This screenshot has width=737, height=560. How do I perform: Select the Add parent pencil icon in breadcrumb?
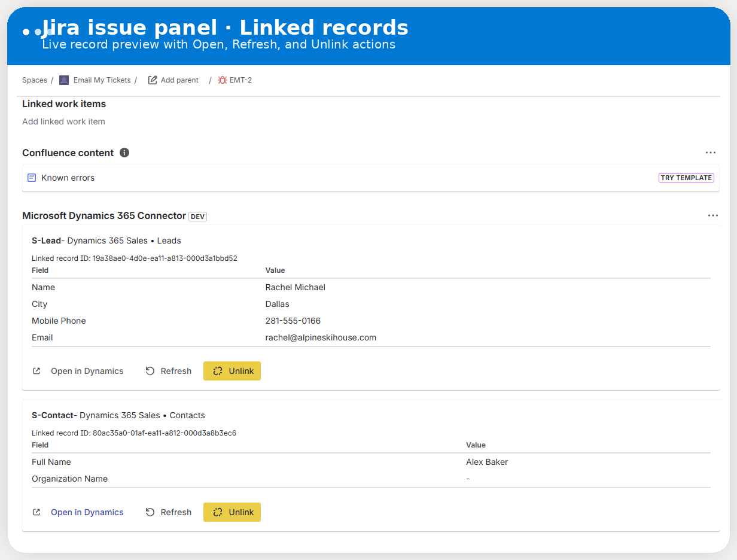coord(152,80)
